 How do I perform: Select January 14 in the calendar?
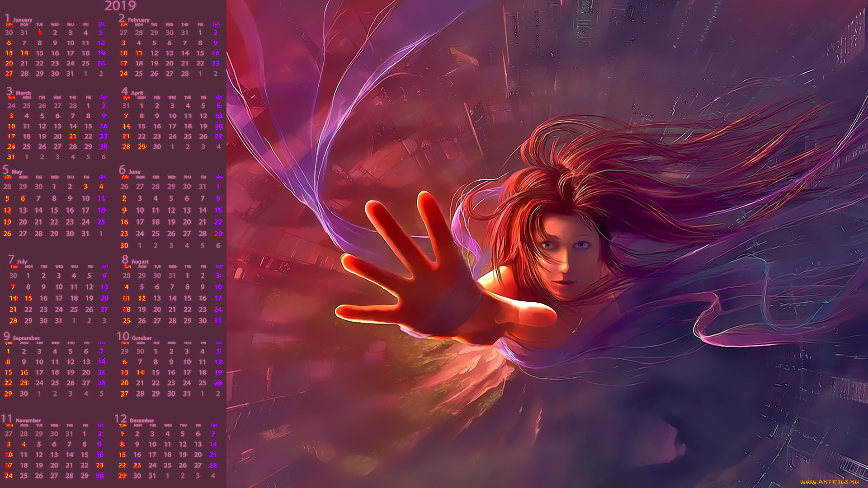point(24,53)
